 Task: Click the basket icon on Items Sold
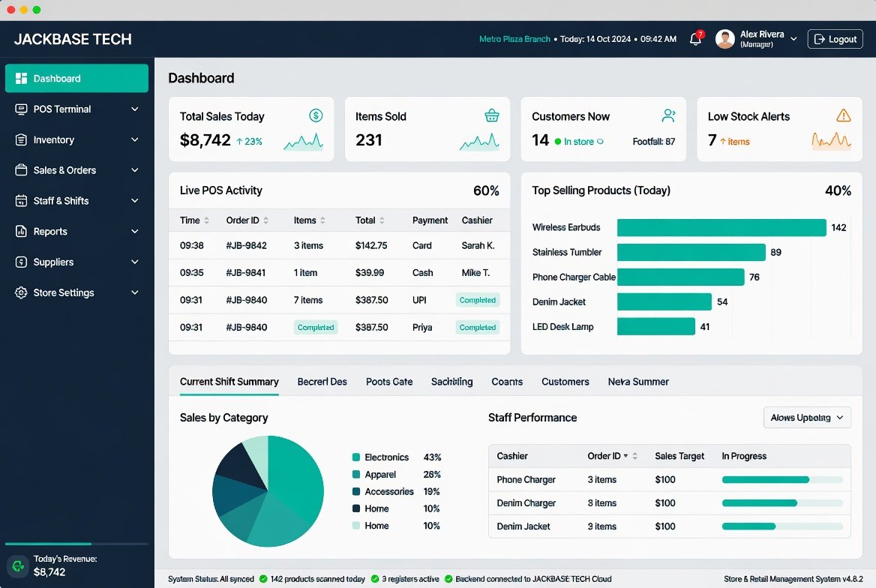click(x=492, y=115)
